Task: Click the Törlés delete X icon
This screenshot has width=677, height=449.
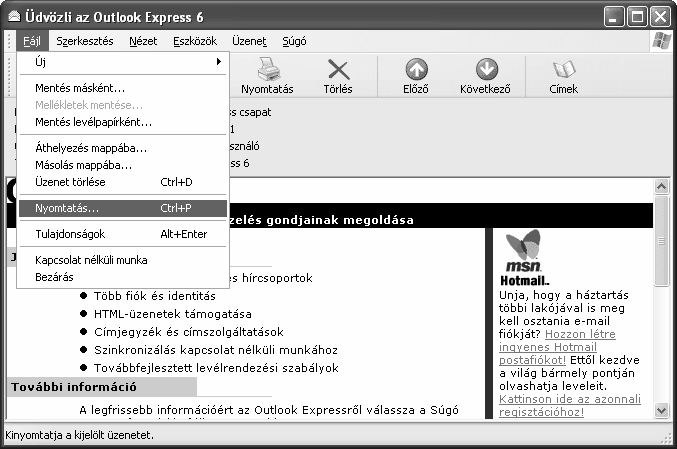Action: pyautogui.click(x=338, y=70)
